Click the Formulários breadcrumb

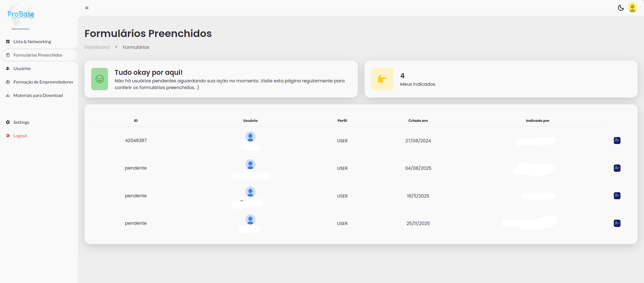click(136, 47)
